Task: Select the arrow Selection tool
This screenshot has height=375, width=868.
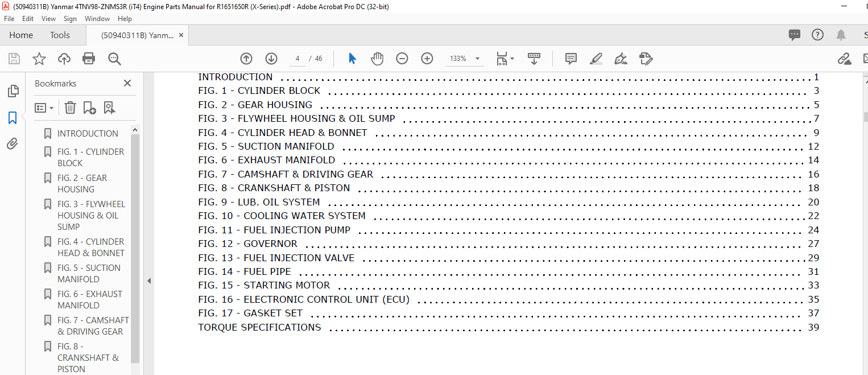Action: pyautogui.click(x=352, y=59)
